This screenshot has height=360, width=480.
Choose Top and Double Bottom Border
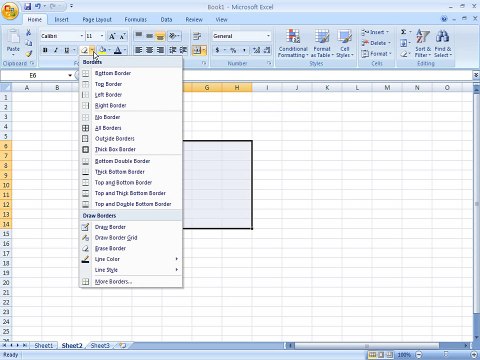(131, 204)
